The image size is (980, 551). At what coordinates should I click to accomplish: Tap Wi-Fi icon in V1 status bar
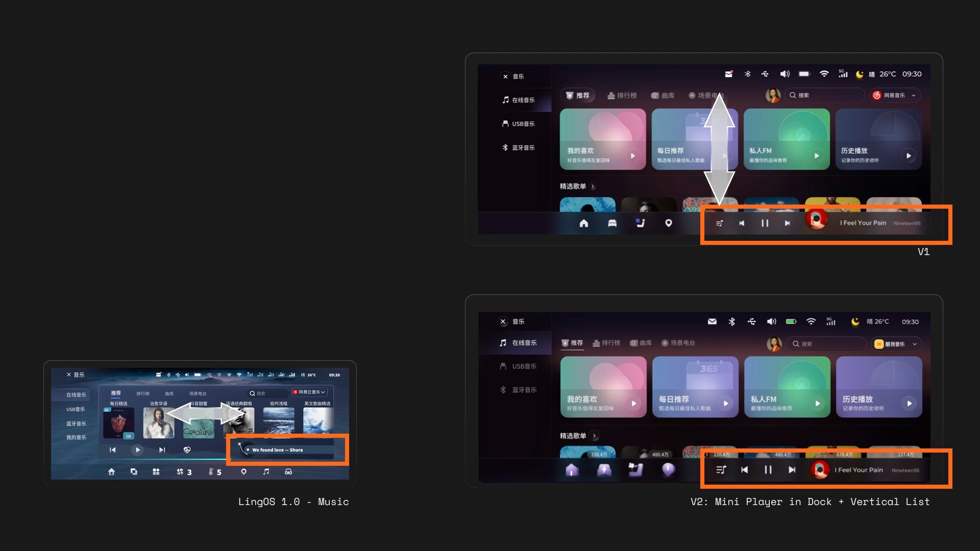pyautogui.click(x=824, y=74)
